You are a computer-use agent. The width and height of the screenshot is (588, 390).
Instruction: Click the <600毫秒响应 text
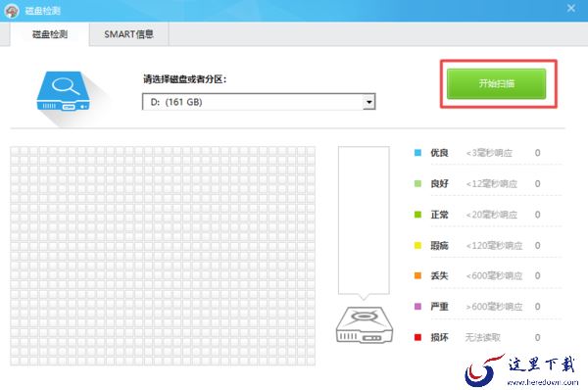[494, 275]
